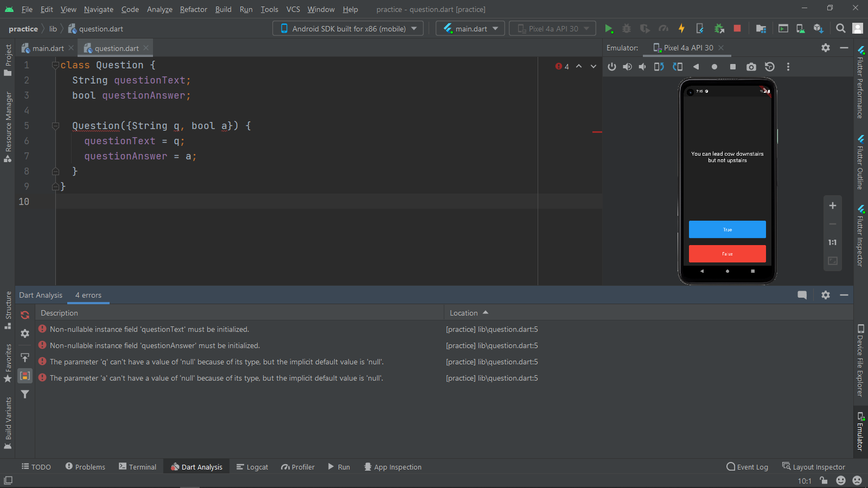
Task: Open main.dart run configuration dropdown
Action: (x=470, y=29)
